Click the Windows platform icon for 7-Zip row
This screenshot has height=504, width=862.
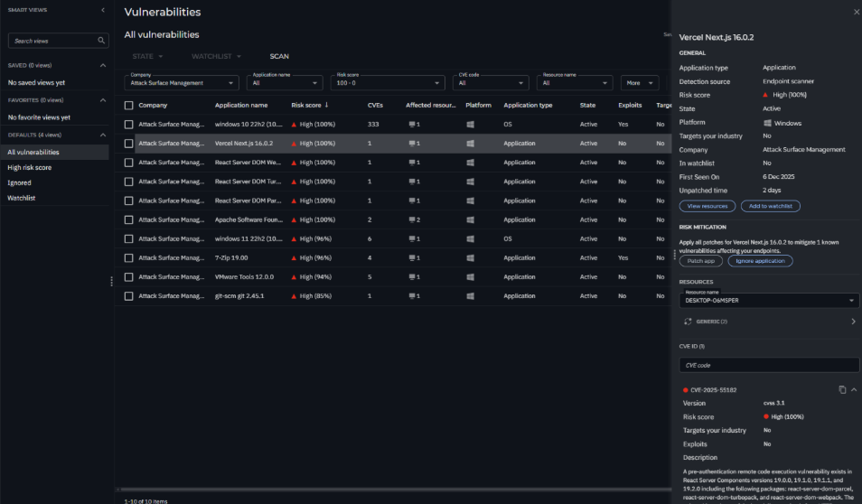[x=470, y=257]
